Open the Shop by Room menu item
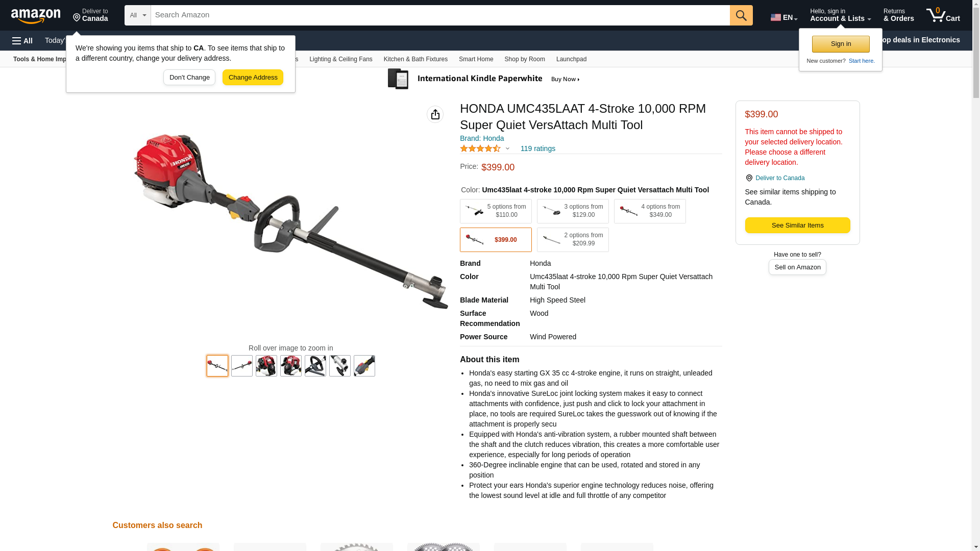 coord(525,59)
